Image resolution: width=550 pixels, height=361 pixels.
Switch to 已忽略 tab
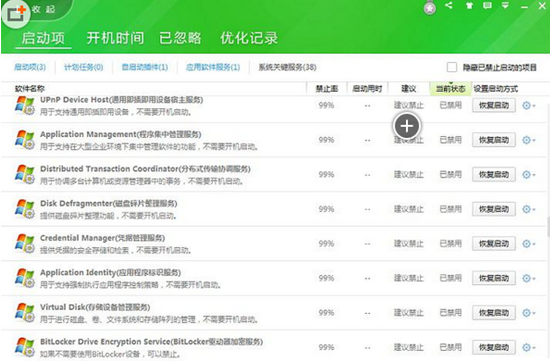click(x=180, y=38)
